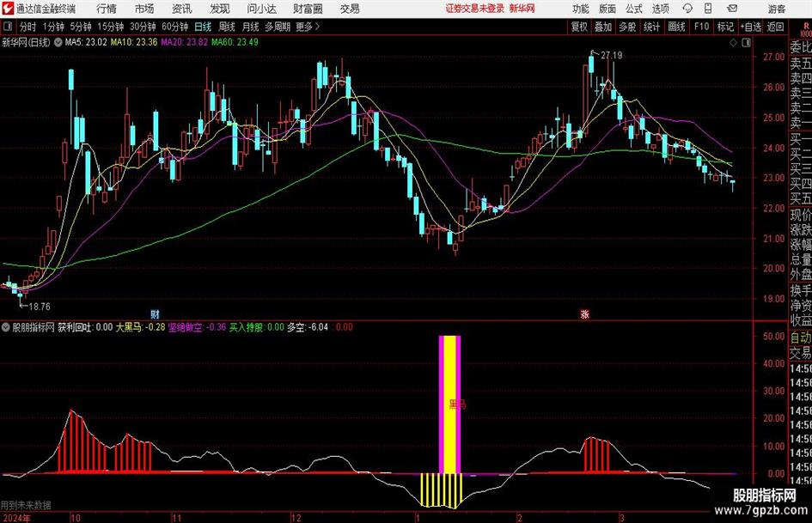The width and height of the screenshot is (812, 523).
Task: Open the mobile phone icon
Action: pos(708,9)
